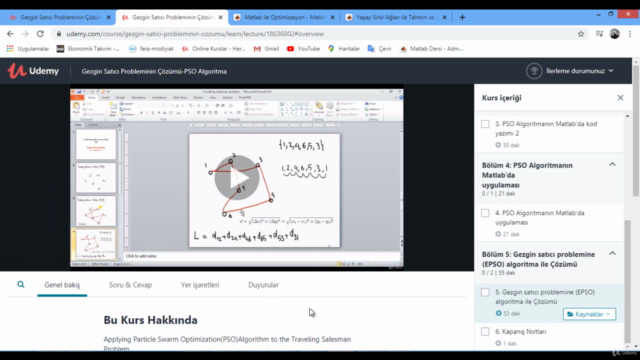This screenshot has width=640, height=360.
Task: Bookmark this page with the star icon
Action: click(581, 34)
